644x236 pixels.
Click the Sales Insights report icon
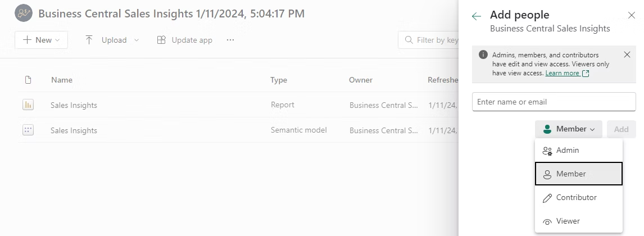28,105
